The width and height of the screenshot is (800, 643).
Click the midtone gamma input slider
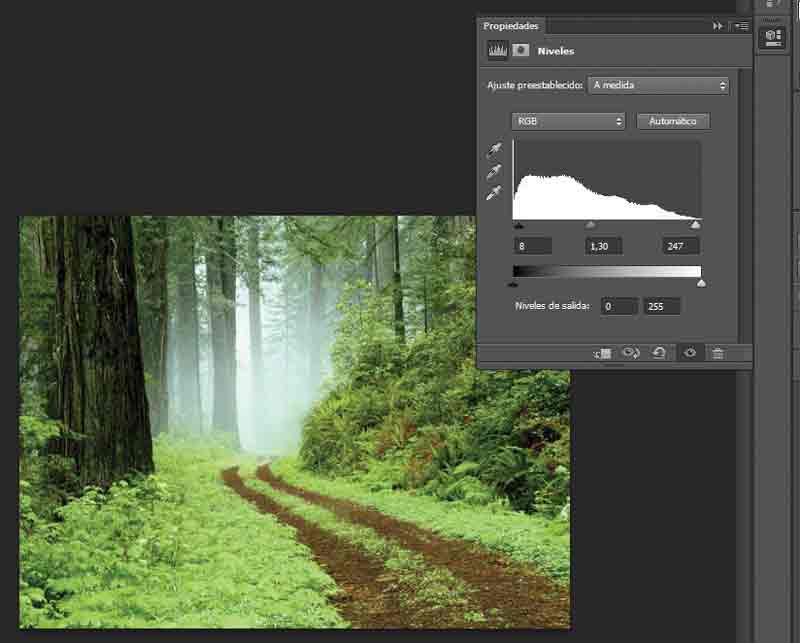590,226
